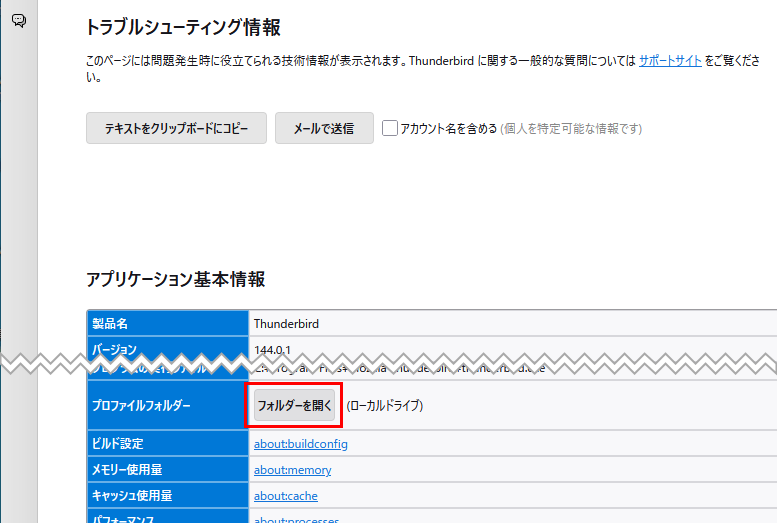This screenshot has height=523, width=777.
Task: Click the テキストをクリップボードにコピー button
Action: coord(176,128)
